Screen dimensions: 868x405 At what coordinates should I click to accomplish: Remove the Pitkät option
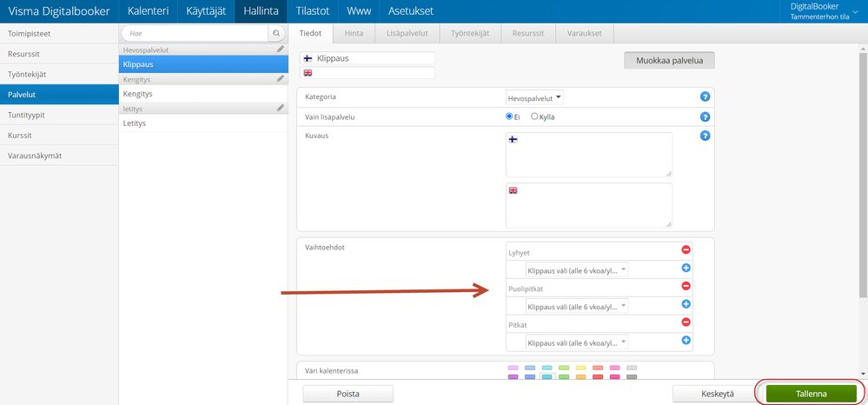[686, 322]
